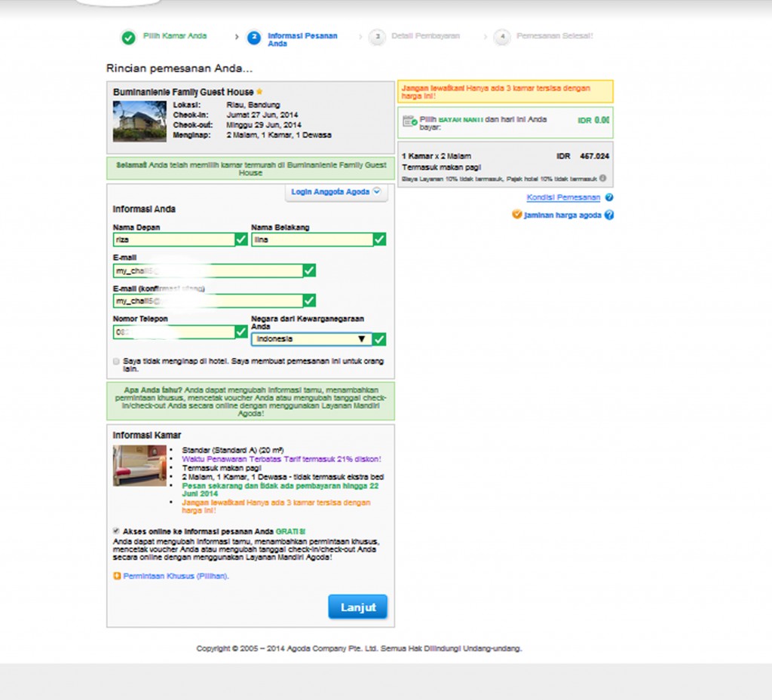The image size is (772, 700).
Task: Click the blue step 2 circle icon
Action: 254,38
